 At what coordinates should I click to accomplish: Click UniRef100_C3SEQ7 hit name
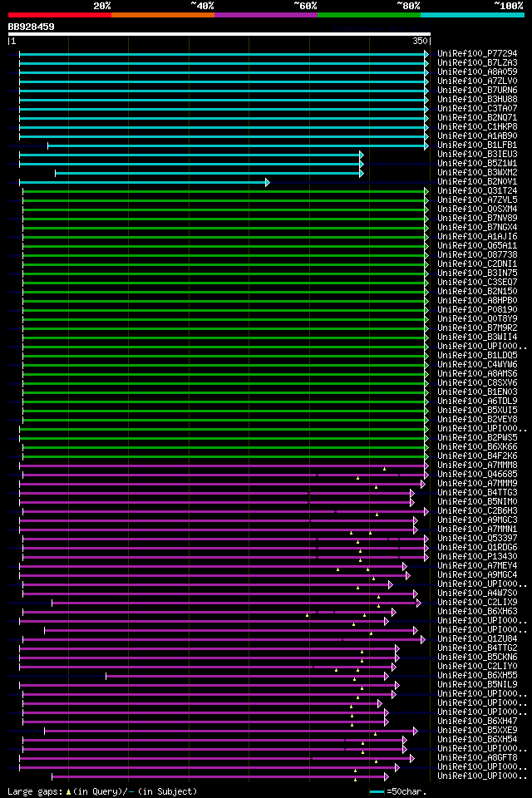pos(477,283)
